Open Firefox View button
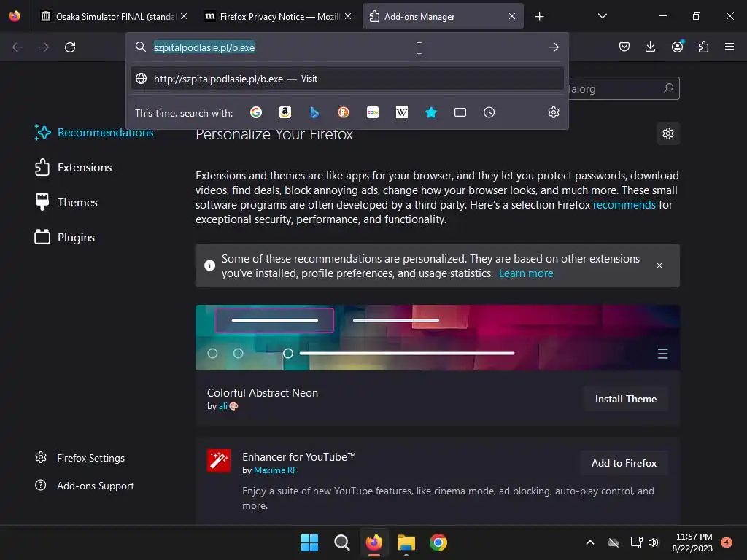Image resolution: width=747 pixels, height=560 pixels. [15, 16]
